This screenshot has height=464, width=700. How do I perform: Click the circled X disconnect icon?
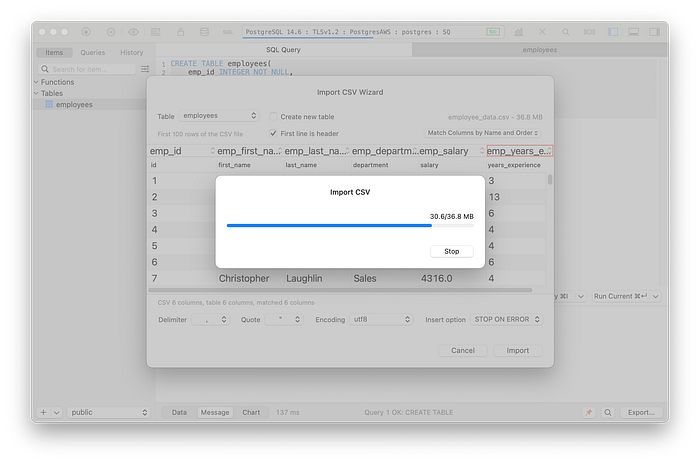(x=111, y=32)
